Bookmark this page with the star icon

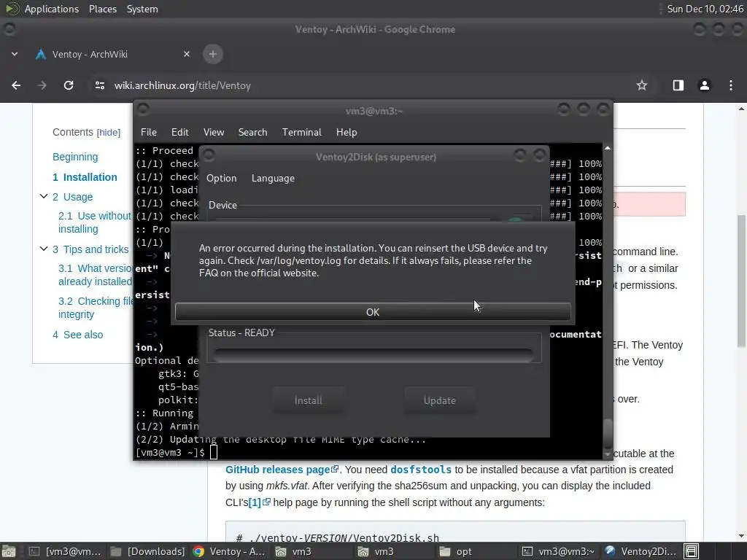pos(642,85)
